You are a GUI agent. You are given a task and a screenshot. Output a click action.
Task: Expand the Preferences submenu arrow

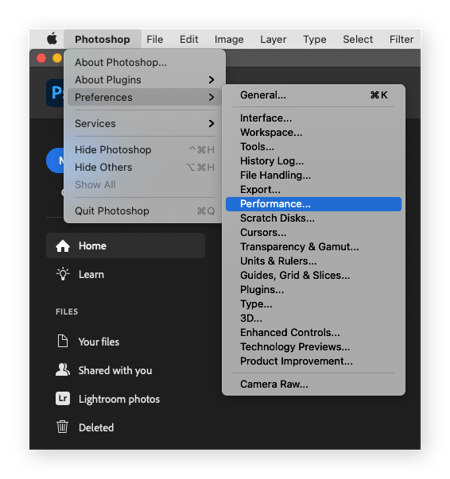(211, 97)
